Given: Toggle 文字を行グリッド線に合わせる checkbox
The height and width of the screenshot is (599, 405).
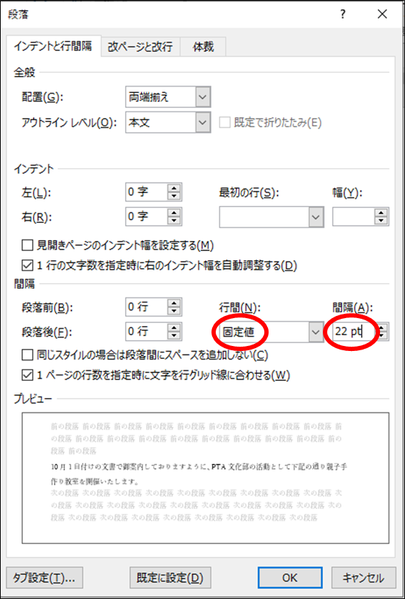Looking at the screenshot, I should coord(27,375).
